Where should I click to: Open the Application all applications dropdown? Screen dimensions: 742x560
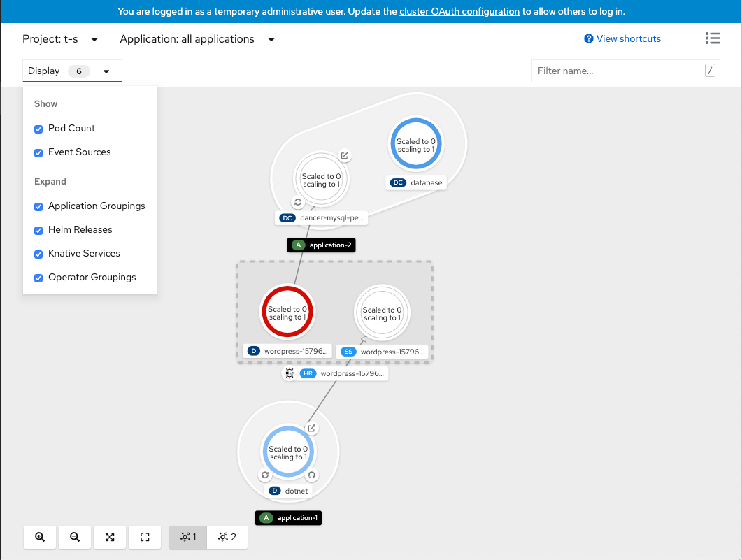click(x=197, y=38)
